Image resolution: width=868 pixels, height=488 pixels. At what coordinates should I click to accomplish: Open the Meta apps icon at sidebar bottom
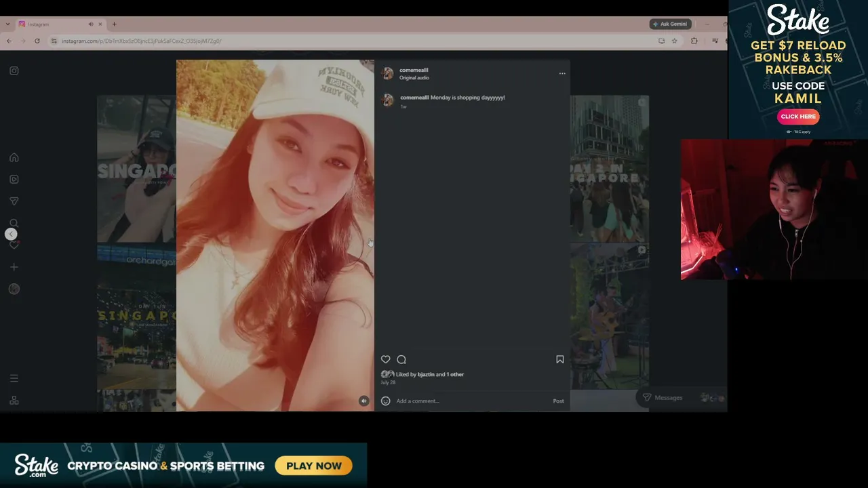(14, 401)
